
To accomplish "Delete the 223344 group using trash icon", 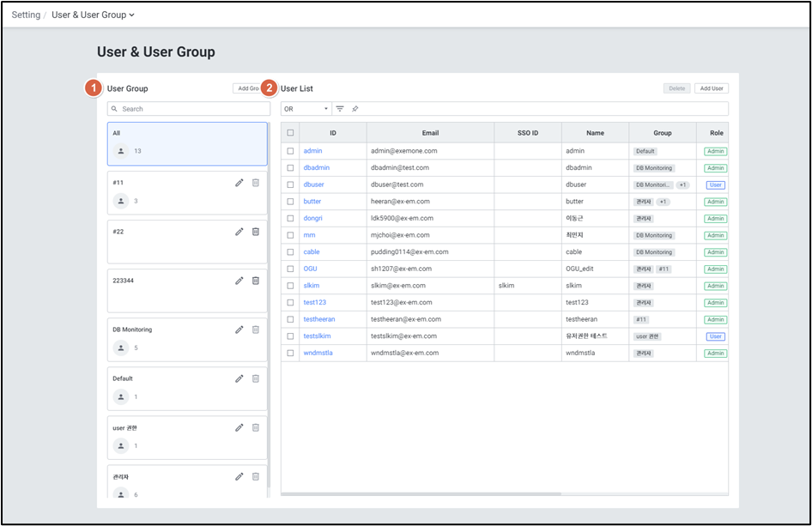I will point(255,281).
